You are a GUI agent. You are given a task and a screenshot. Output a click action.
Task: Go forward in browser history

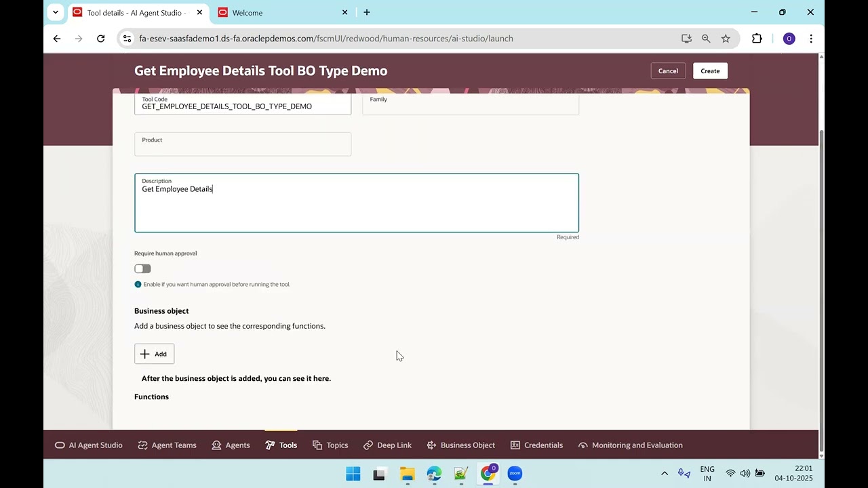[x=79, y=39]
